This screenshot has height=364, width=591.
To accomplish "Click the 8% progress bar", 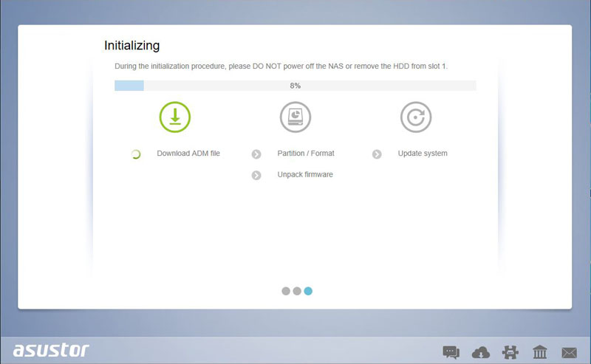I will click(295, 86).
